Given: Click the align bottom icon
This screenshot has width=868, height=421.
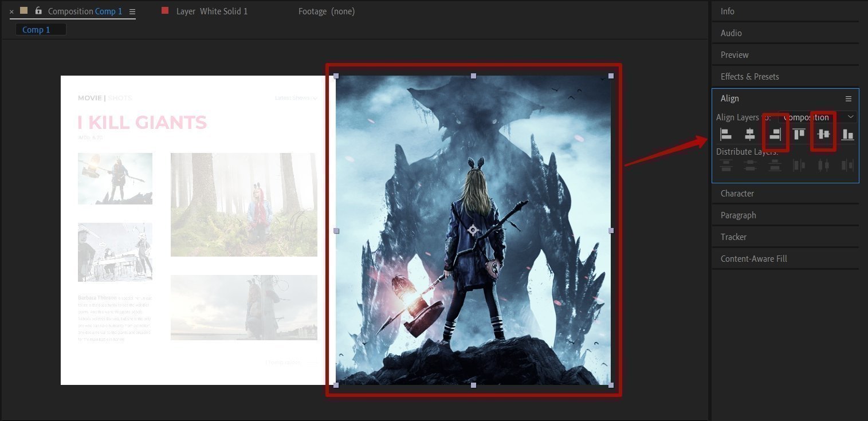Looking at the screenshot, I should 847,134.
